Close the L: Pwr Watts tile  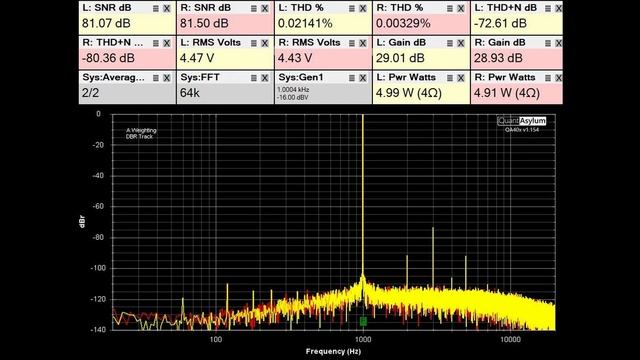(x=460, y=78)
